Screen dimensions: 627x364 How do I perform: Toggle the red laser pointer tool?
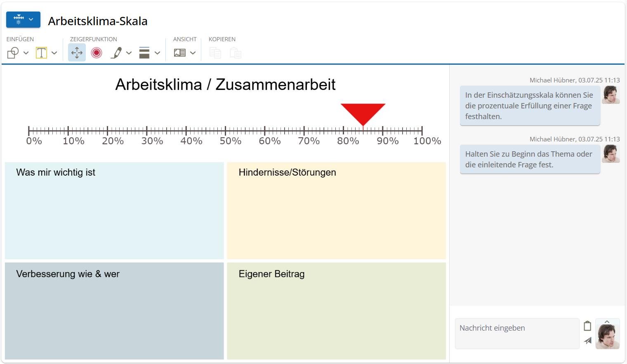pyautogui.click(x=97, y=53)
